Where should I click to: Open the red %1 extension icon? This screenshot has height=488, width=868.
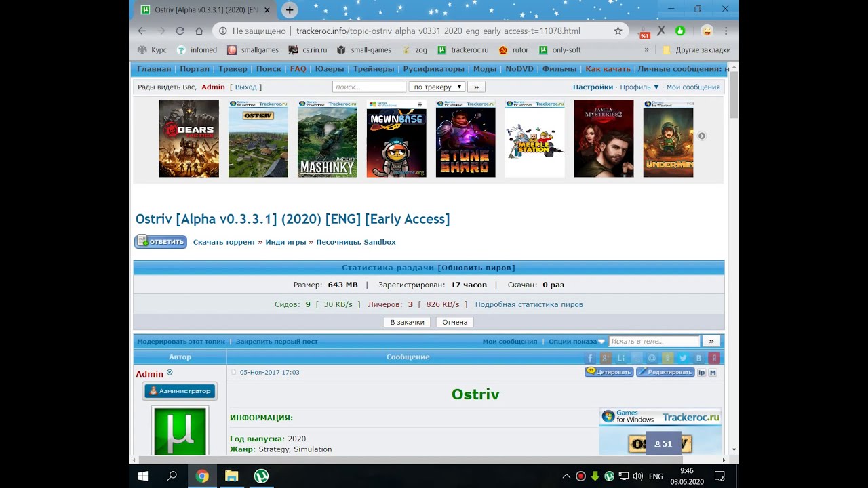644,31
